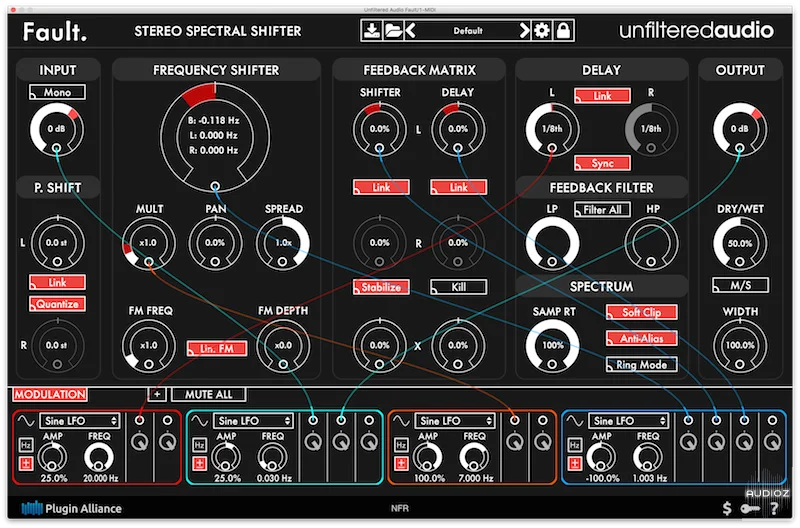The height and width of the screenshot is (528, 800).
Task: Click the sine waveform icon in cyan LFO
Action: (x=199, y=421)
